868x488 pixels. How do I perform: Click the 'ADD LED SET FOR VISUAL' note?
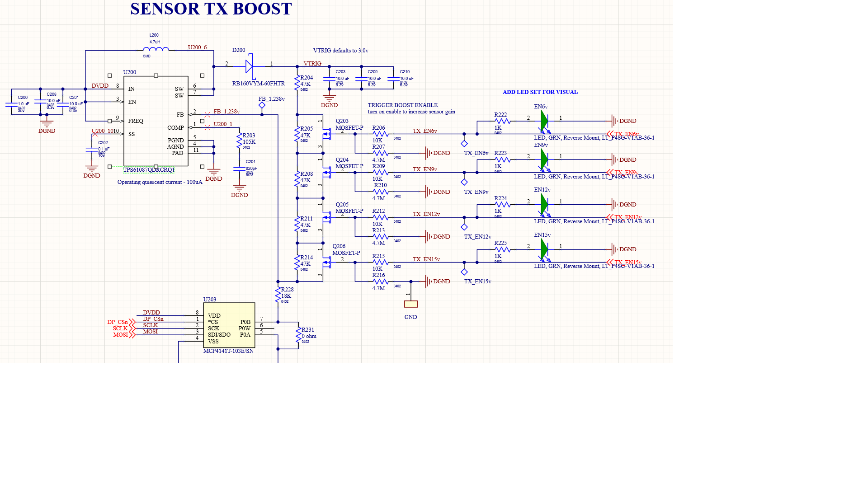click(540, 92)
